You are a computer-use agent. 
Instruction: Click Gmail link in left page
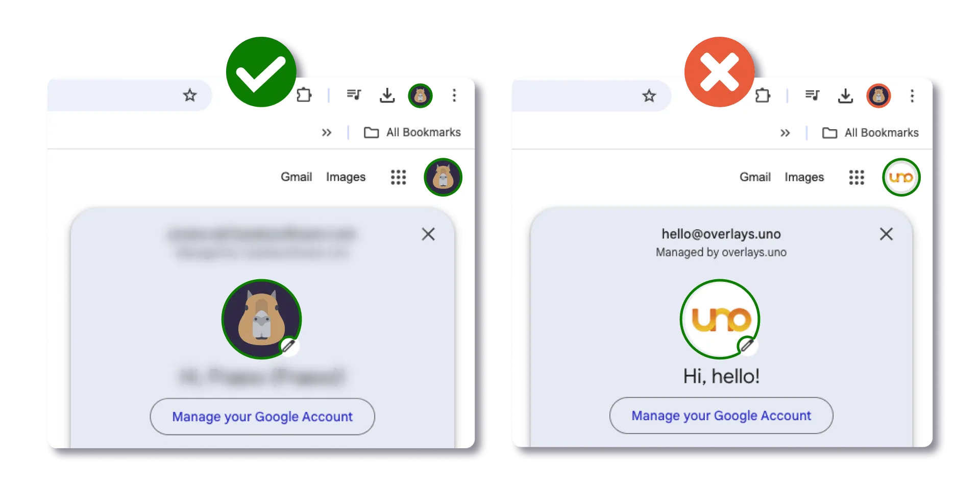297,177
